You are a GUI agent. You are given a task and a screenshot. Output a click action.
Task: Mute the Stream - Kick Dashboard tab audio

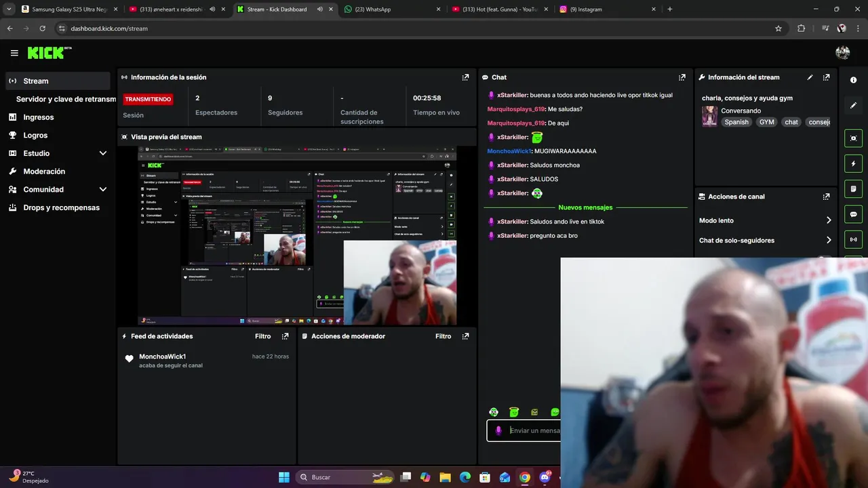tap(319, 9)
